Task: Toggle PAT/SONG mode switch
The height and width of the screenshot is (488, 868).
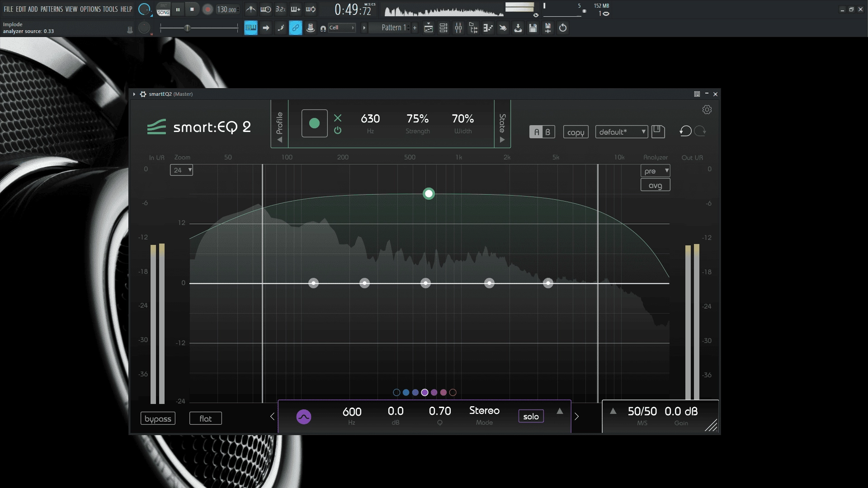Action: pos(163,9)
